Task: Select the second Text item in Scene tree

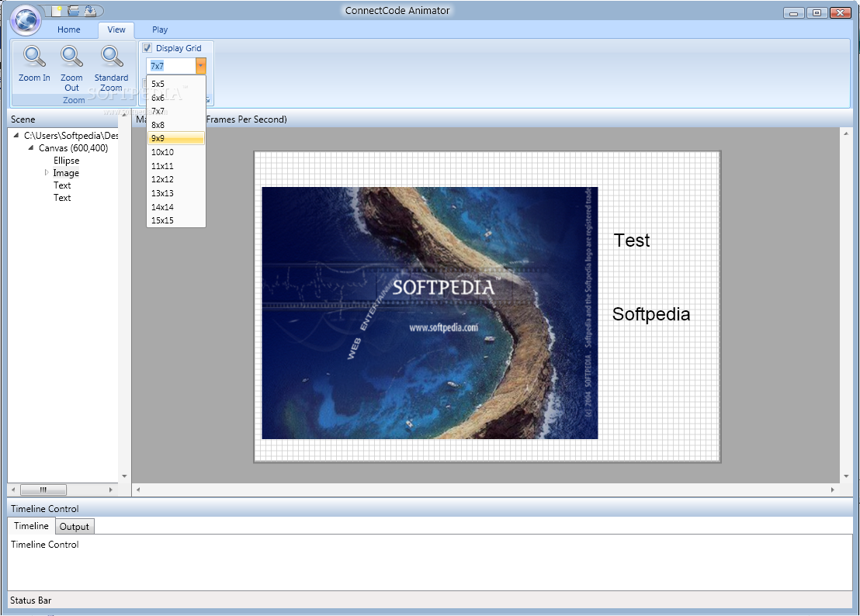Action: [62, 198]
